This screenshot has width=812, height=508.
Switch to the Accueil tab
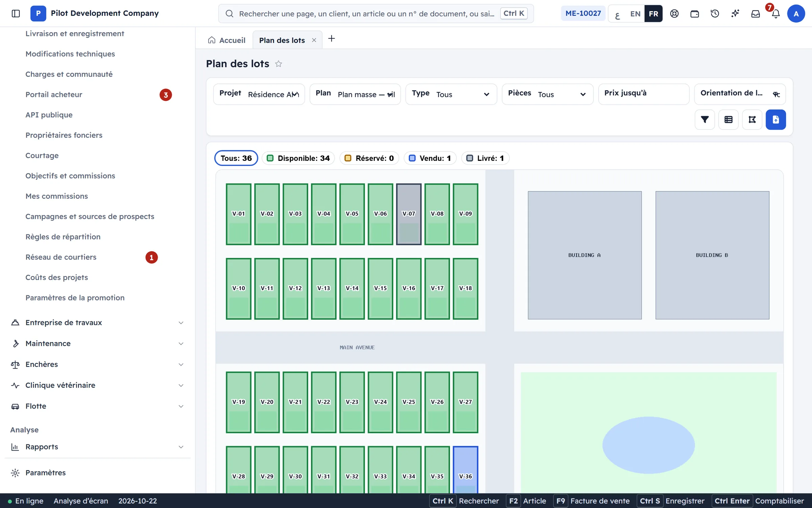click(x=227, y=40)
